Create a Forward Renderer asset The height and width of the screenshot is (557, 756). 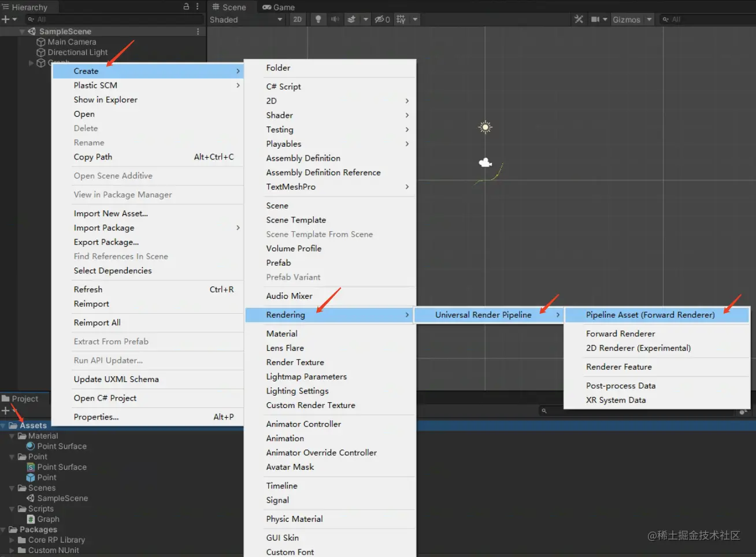(x=657, y=334)
